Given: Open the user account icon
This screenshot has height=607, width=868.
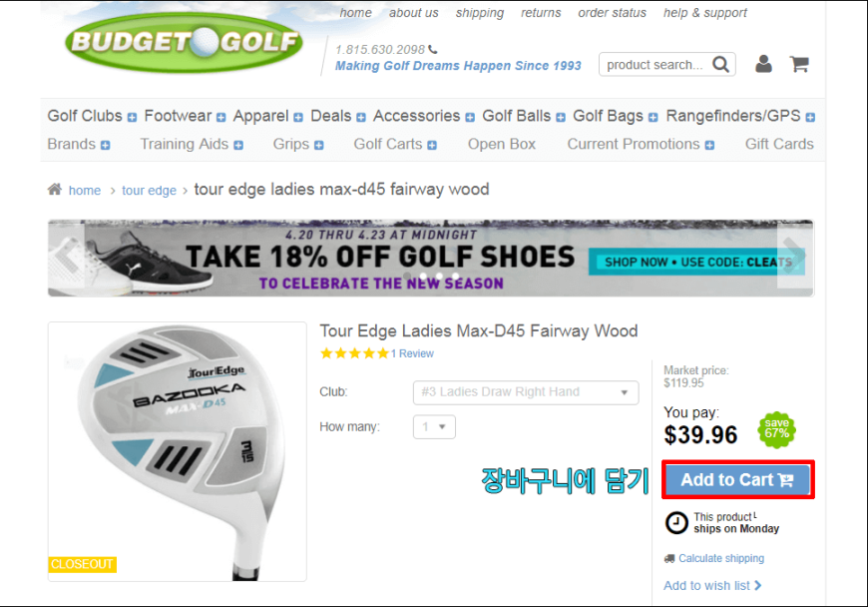Looking at the screenshot, I should click(x=763, y=64).
